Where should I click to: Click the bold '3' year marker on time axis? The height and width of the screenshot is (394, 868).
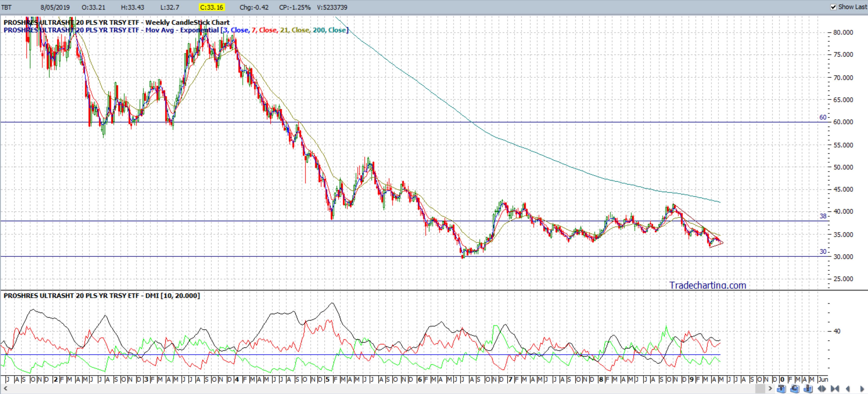pyautogui.click(x=146, y=380)
